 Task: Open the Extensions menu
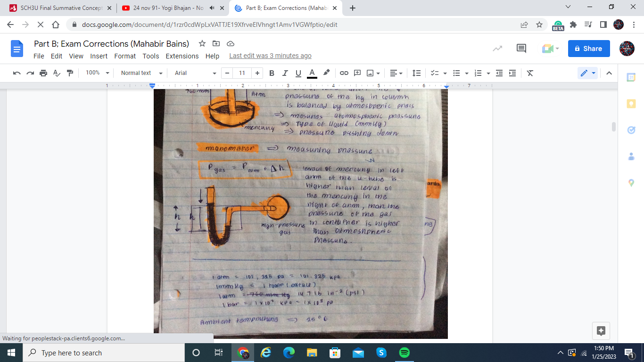182,56
